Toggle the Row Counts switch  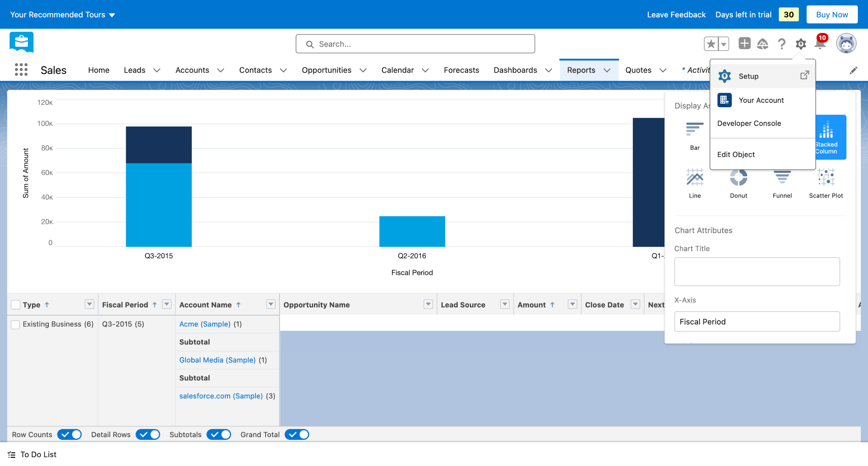coord(69,434)
